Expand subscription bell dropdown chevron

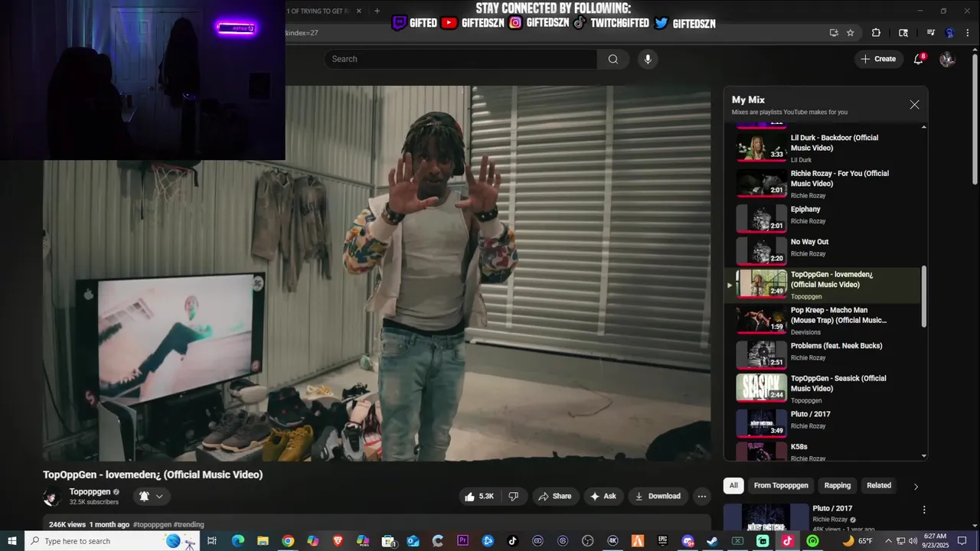[x=159, y=496]
